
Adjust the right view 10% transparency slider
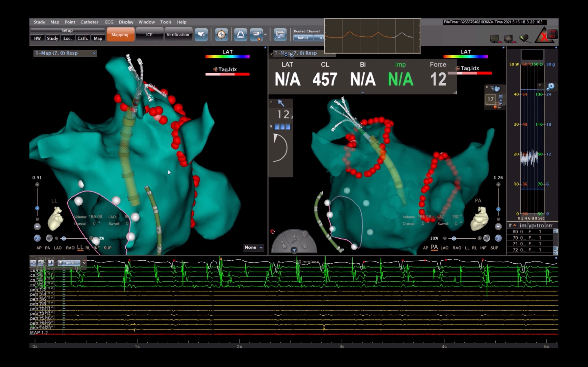[x=454, y=238]
